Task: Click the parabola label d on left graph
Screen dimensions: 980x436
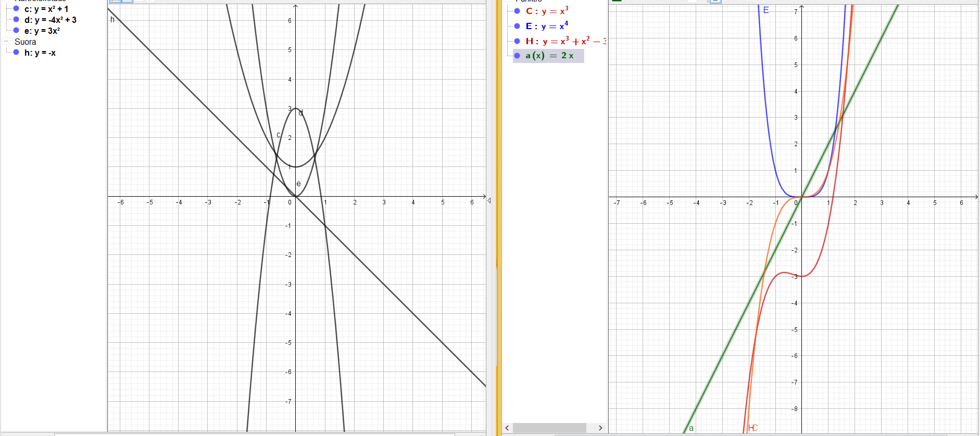Action: click(x=301, y=113)
